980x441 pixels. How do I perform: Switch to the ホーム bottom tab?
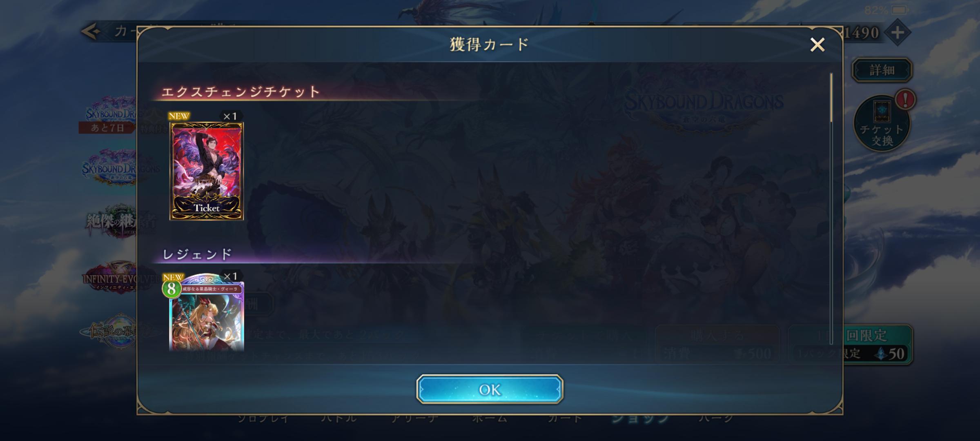point(490,418)
